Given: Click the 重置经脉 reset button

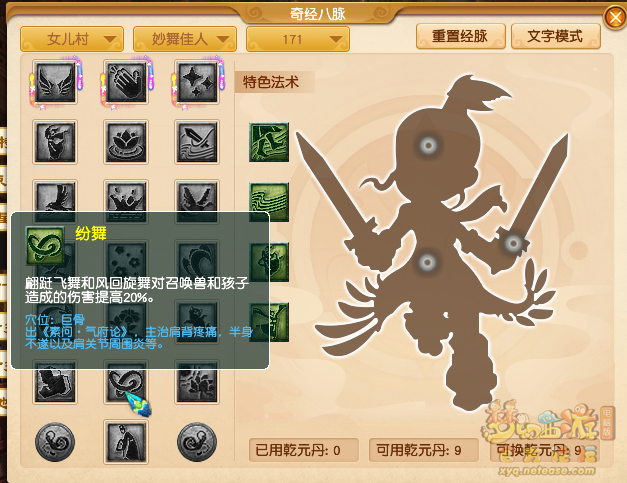Looking at the screenshot, I should [x=461, y=36].
